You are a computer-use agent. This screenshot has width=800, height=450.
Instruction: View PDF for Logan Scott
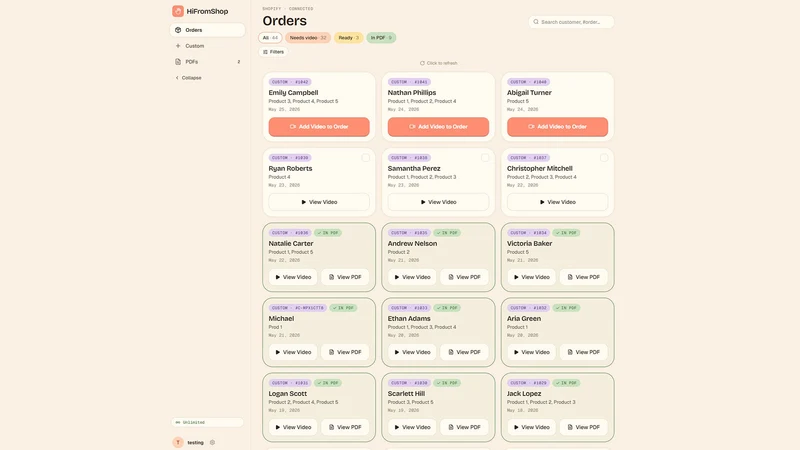pos(345,427)
